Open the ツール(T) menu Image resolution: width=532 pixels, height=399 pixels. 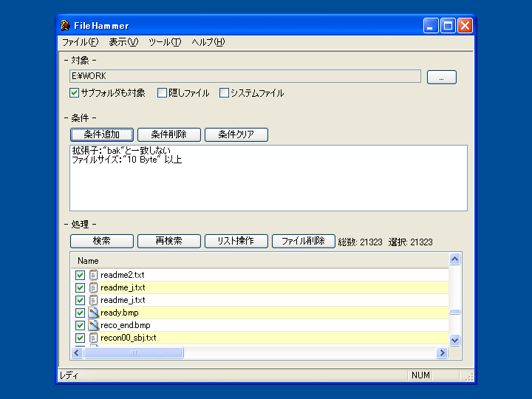tap(165, 42)
